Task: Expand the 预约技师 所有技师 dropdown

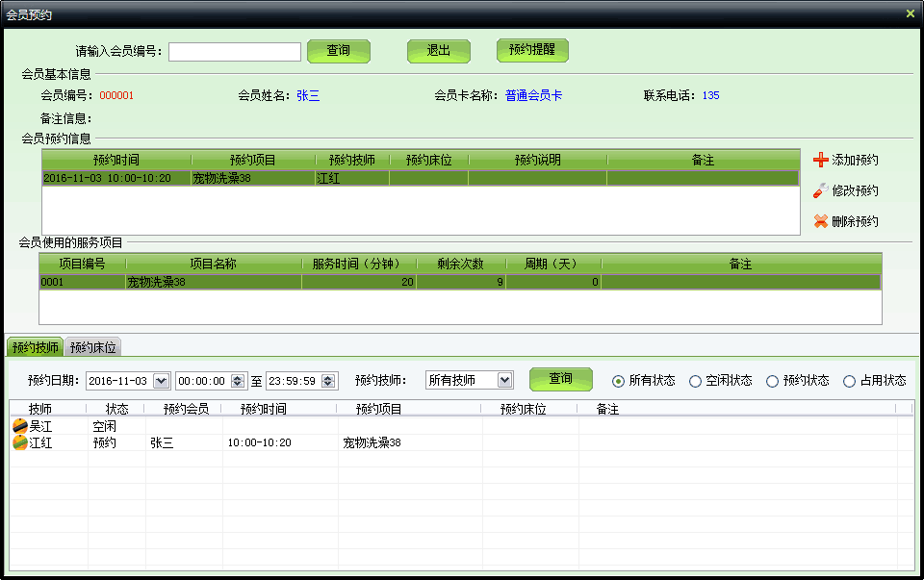Action: pos(505,381)
